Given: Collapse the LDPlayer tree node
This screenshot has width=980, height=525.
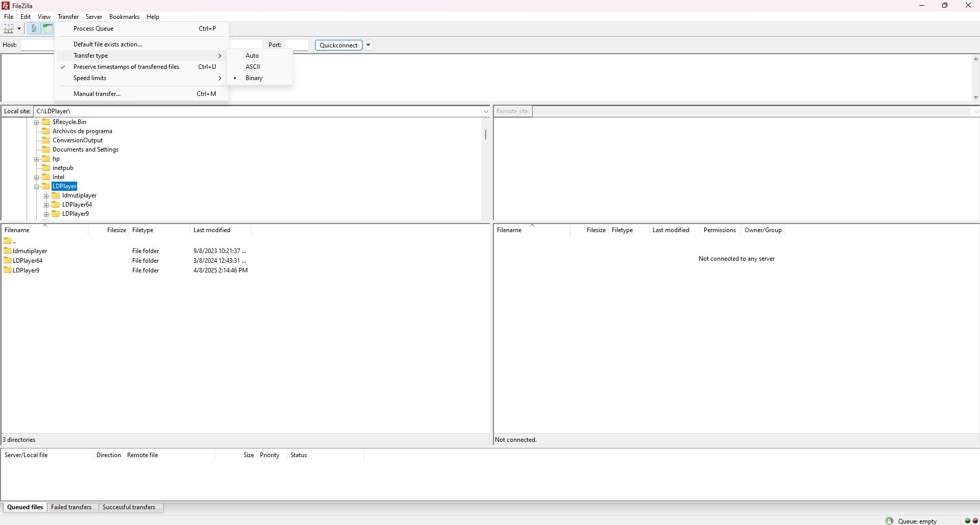Looking at the screenshot, I should click(37, 187).
